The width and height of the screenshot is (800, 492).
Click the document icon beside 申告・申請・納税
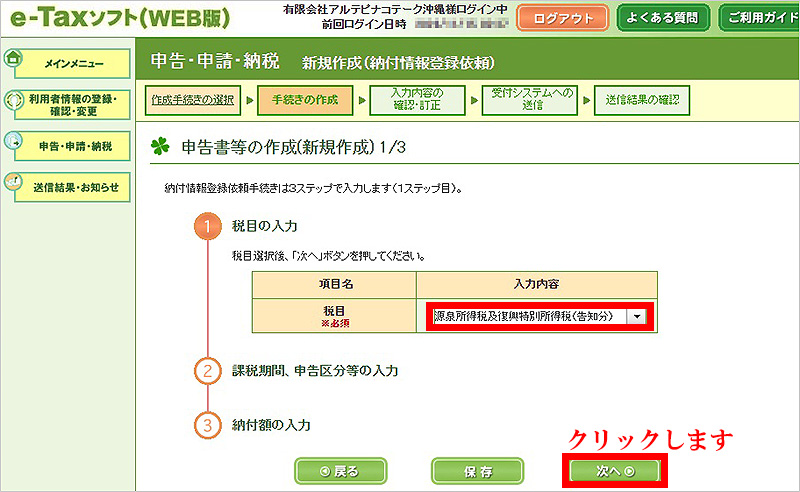(x=13, y=141)
